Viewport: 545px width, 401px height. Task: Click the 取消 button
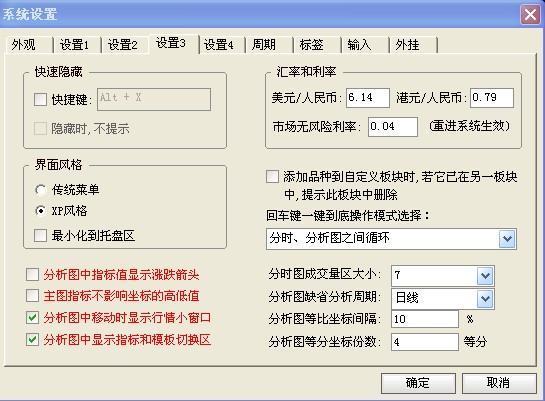click(x=499, y=383)
